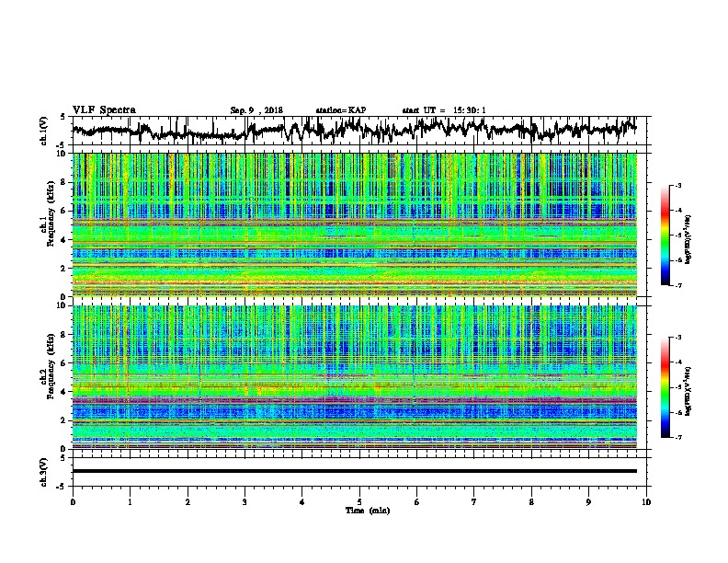Click the rotated log(PSD) label beside the ch.1 color bar

click(x=688, y=240)
